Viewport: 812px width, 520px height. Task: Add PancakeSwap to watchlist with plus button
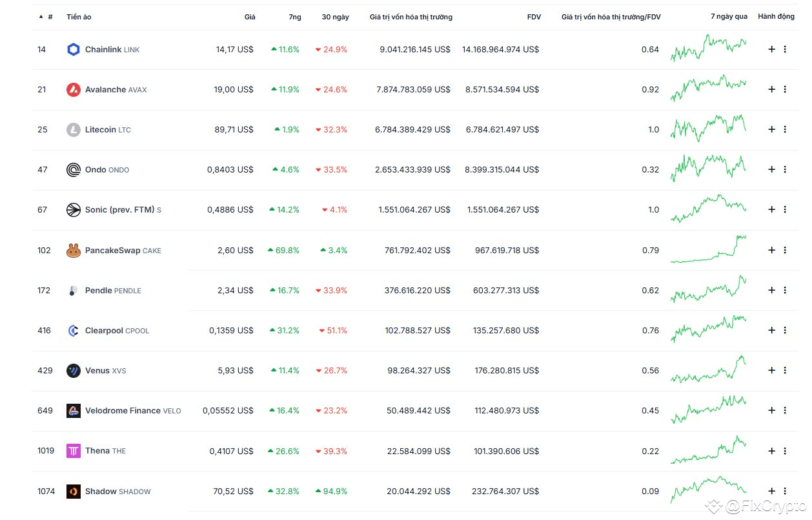771,250
